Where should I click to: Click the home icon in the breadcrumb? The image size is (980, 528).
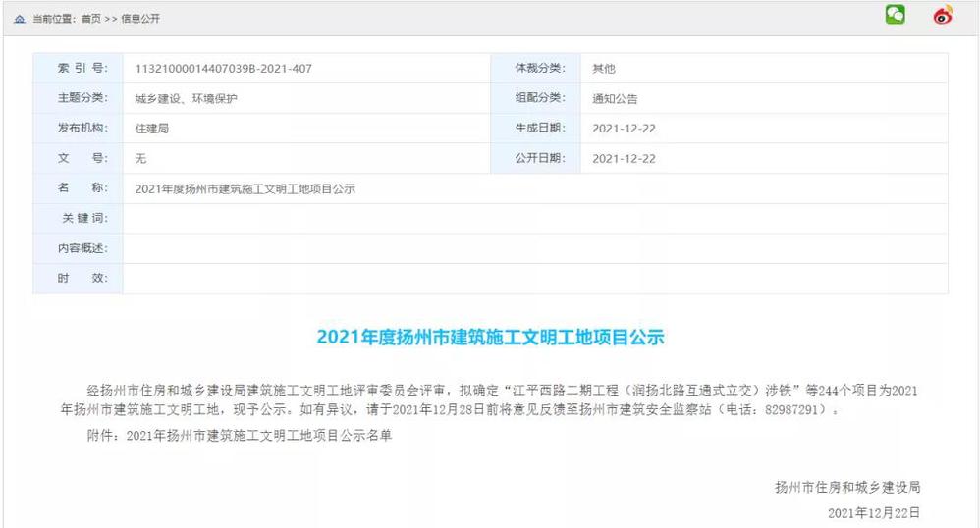[20, 19]
